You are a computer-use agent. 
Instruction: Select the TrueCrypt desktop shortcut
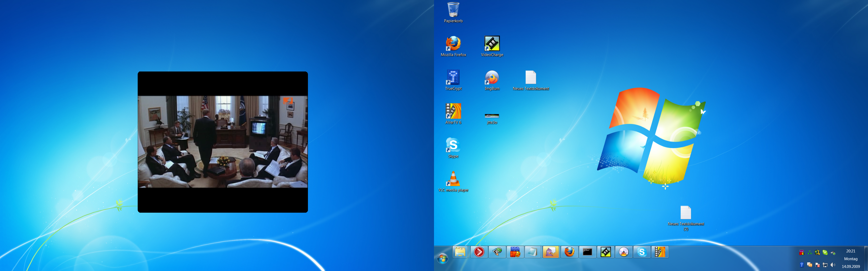tap(453, 77)
